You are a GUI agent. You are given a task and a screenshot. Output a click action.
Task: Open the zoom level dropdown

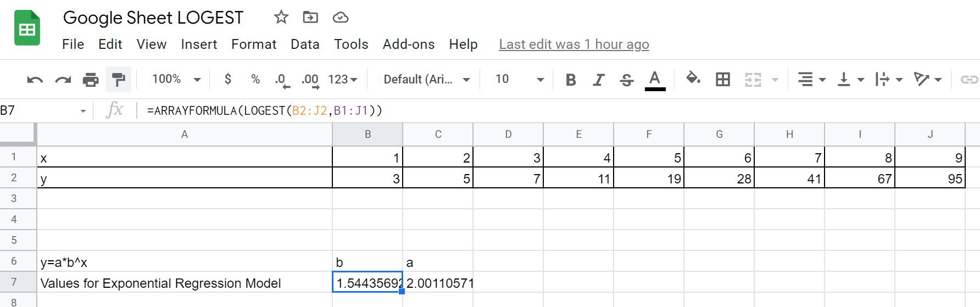click(176, 79)
